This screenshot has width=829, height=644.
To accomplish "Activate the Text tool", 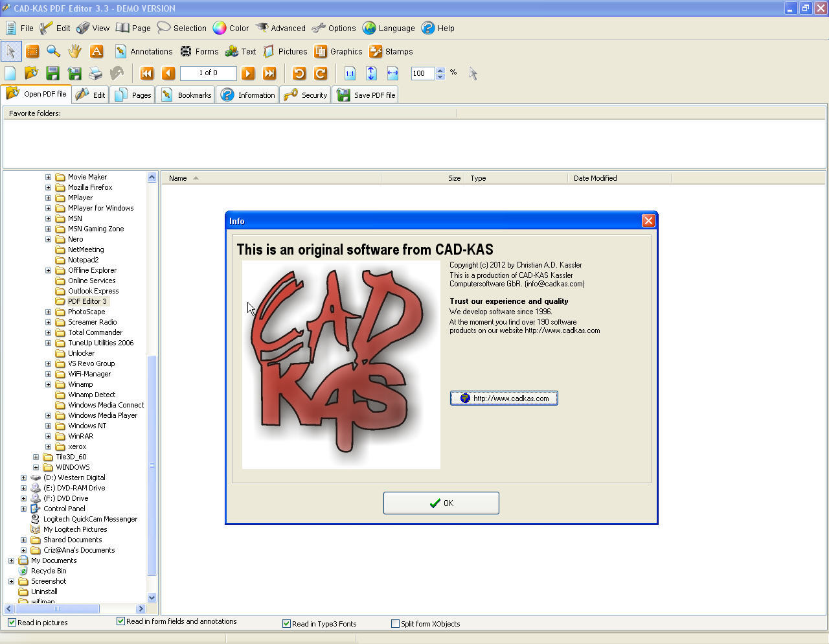I will (x=240, y=51).
